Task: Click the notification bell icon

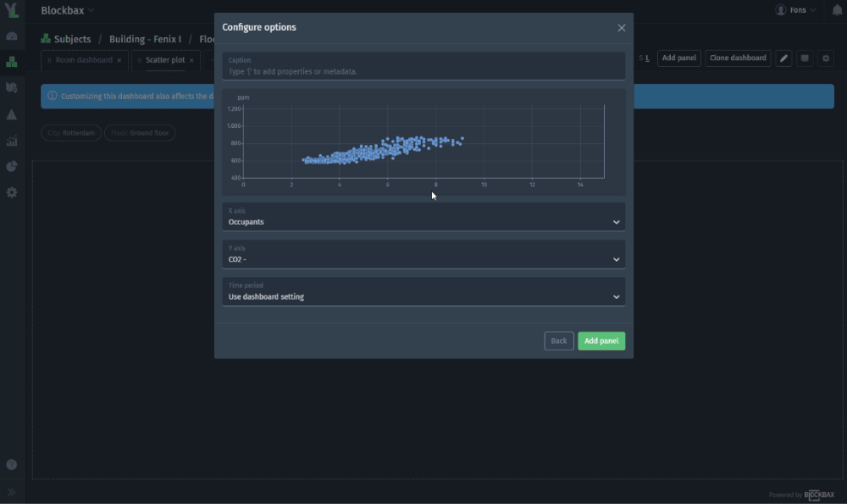Action: click(x=837, y=10)
